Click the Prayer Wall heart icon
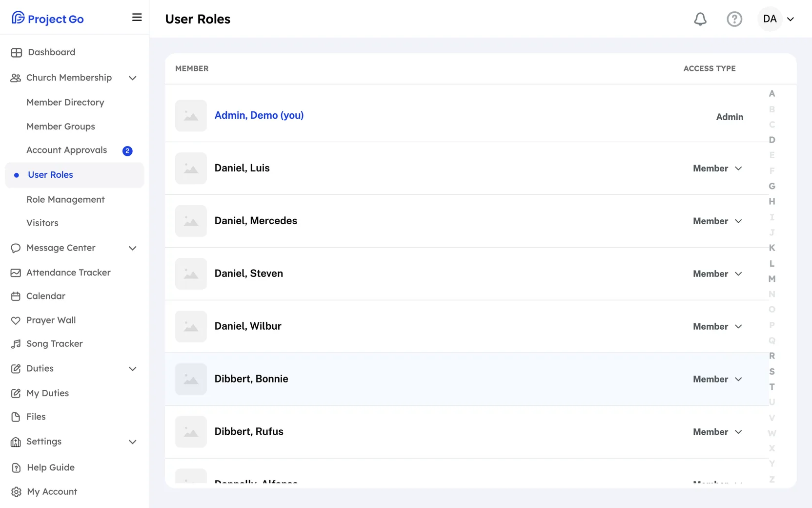812x508 pixels. coord(16,320)
